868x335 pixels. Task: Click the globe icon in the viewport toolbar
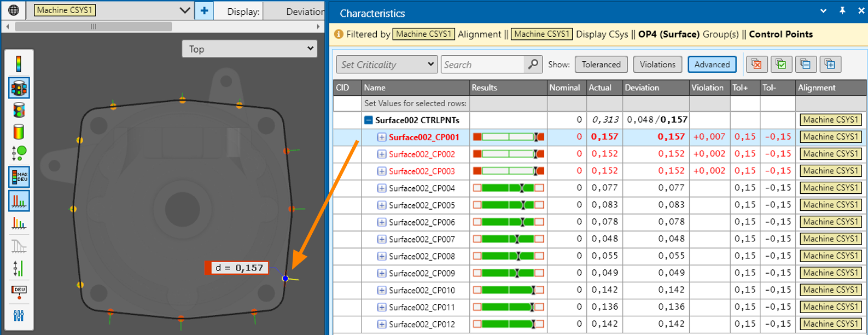14,10
